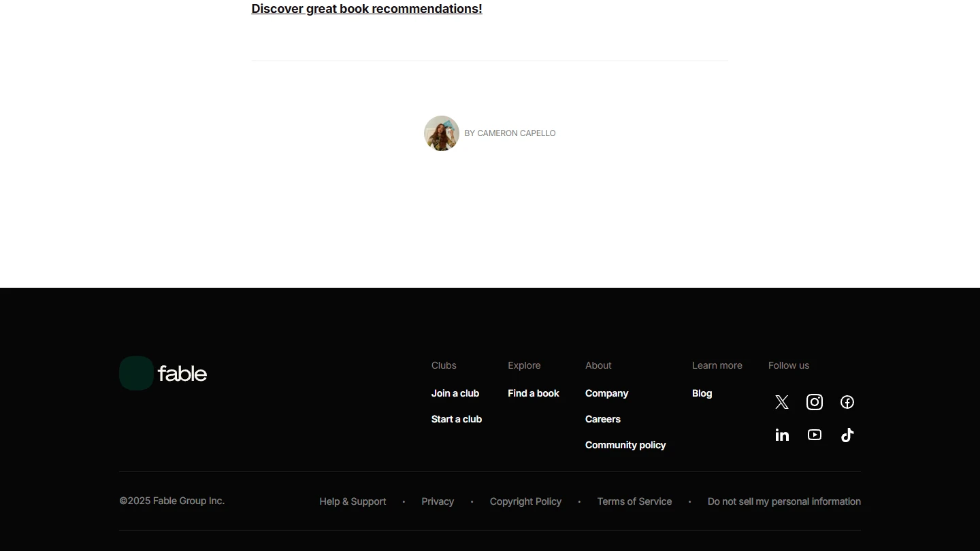Screen dimensions: 980x551
Task: Open 'Discover great book recommendations!' link
Action: 366,9
